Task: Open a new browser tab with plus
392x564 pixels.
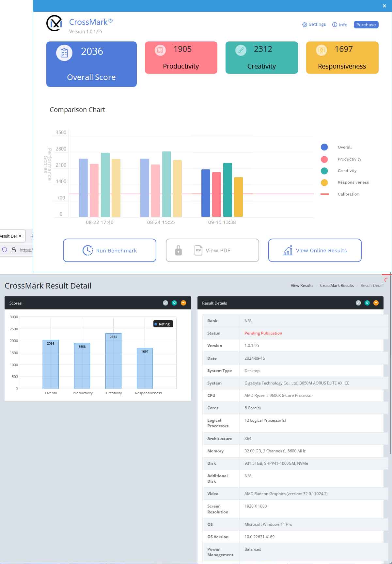Action: pos(31,236)
